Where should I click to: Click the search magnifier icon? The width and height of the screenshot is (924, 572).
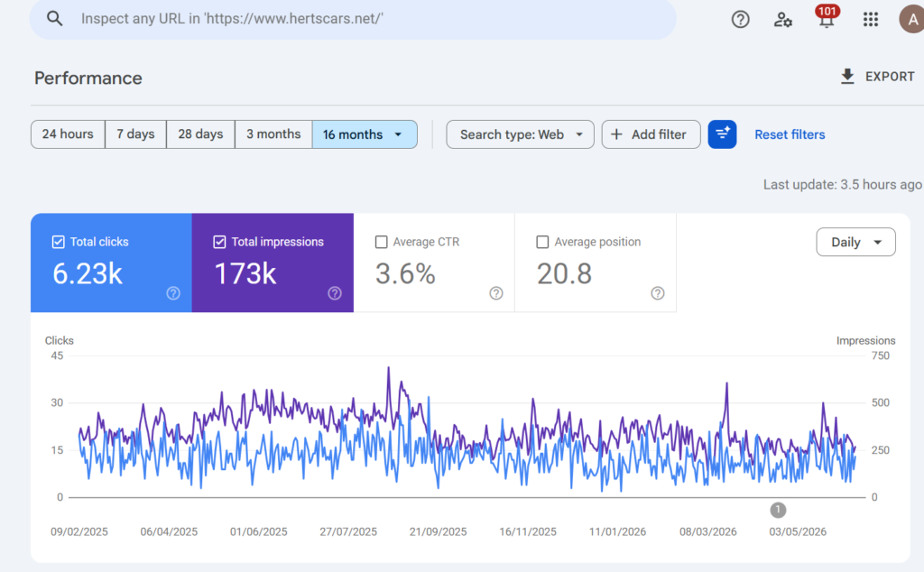[54, 19]
